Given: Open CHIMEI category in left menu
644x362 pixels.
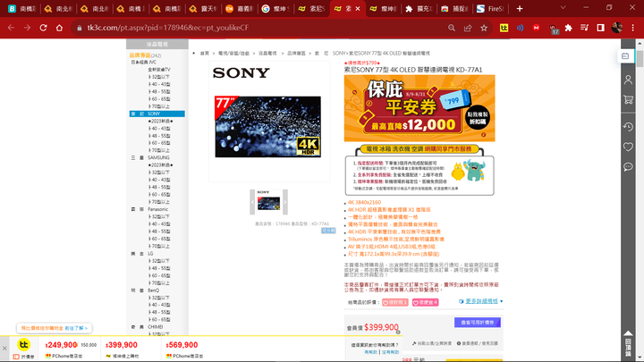Looking at the screenshot, I should pos(156,327).
